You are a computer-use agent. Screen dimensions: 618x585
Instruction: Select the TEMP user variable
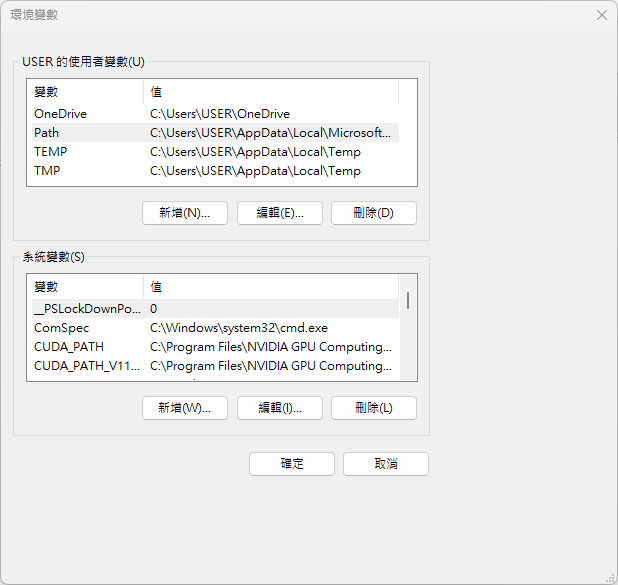tap(50, 152)
